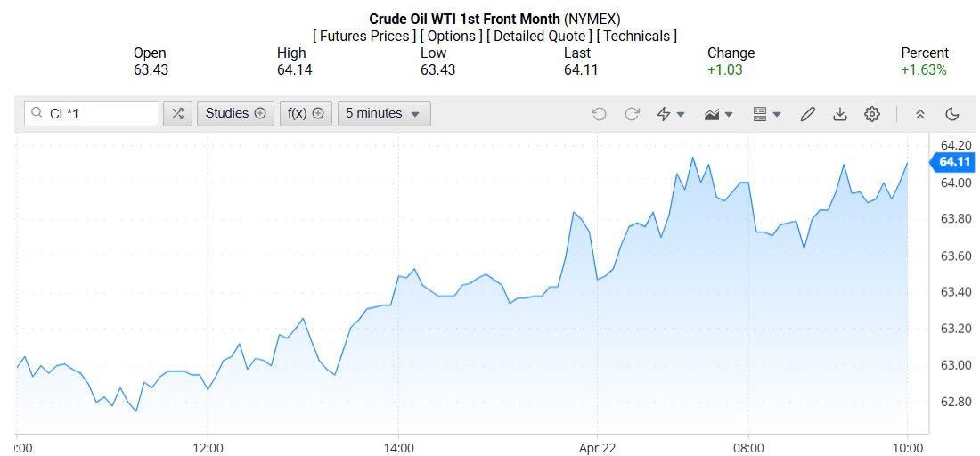The image size is (980, 456).
Task: Open the 5 minutes interval dropdown
Action: coord(383,114)
